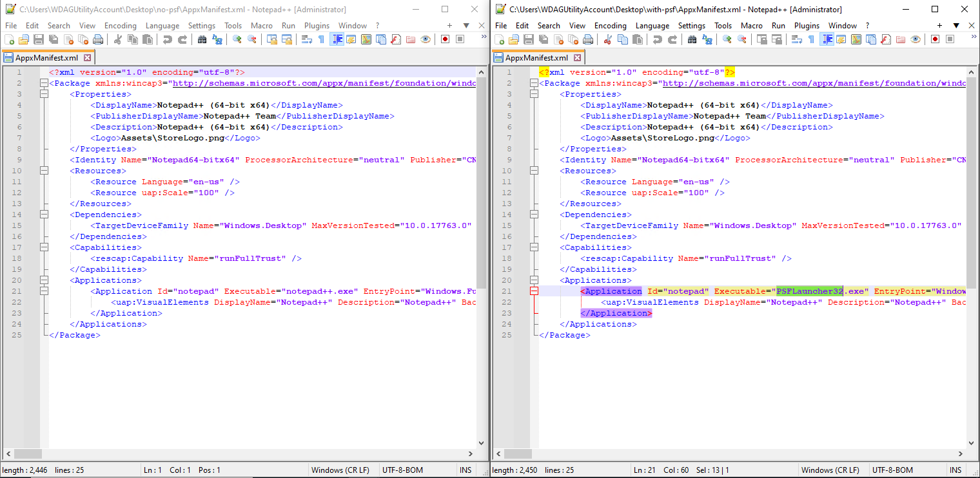Click Cut scissors icon in no-psf window

click(117, 39)
